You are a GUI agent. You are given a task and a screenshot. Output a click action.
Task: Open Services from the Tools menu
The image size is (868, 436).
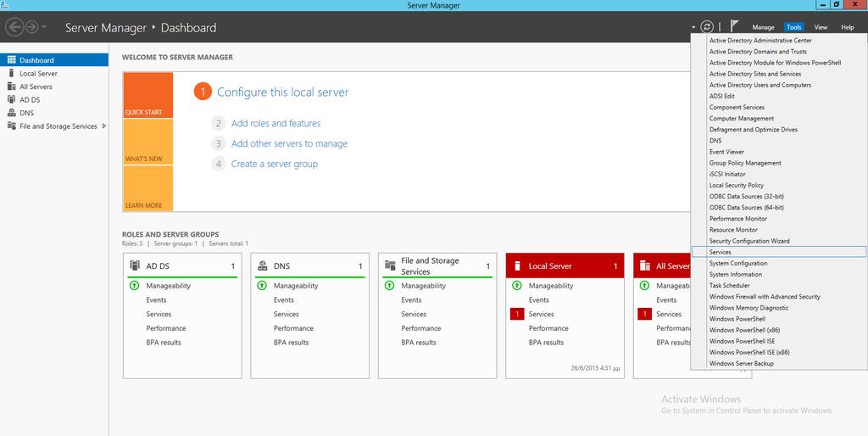(x=779, y=252)
